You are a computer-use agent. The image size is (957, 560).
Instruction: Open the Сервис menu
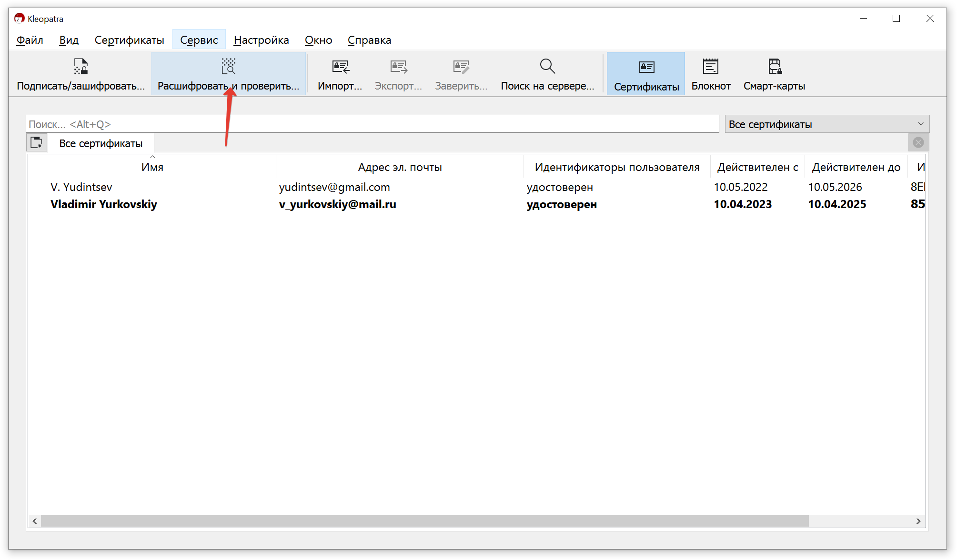(199, 40)
